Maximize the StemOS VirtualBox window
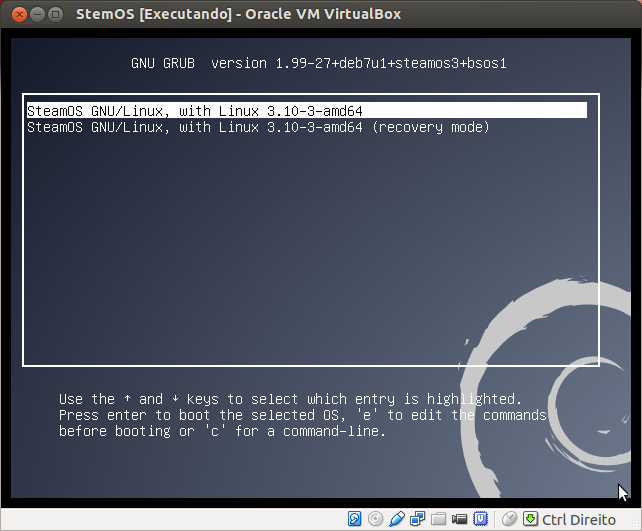The height and width of the screenshot is (531, 642). coord(56,15)
